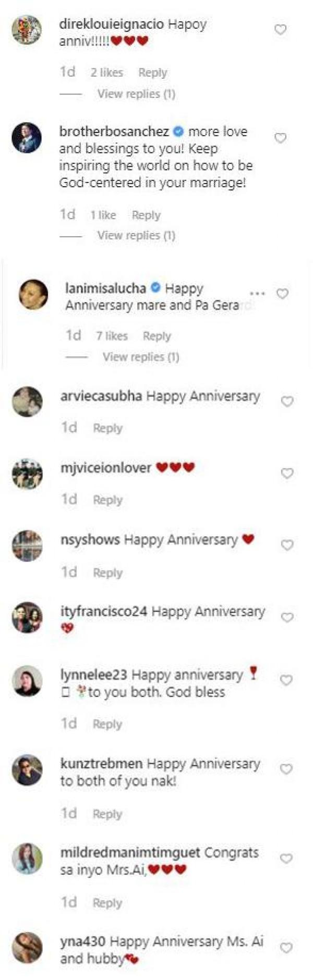The width and height of the screenshot is (313, 980).
Task: Reply to lynnelee23's comment
Action: 107,724
